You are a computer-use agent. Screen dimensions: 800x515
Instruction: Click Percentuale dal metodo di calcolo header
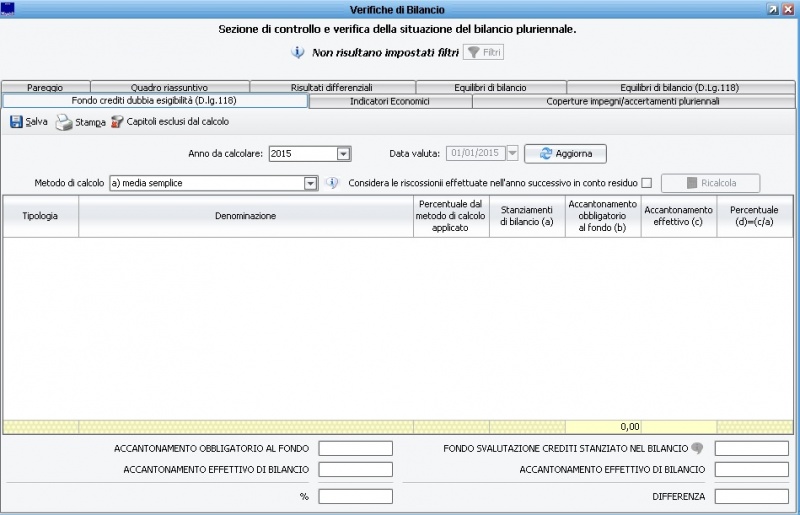click(451, 216)
